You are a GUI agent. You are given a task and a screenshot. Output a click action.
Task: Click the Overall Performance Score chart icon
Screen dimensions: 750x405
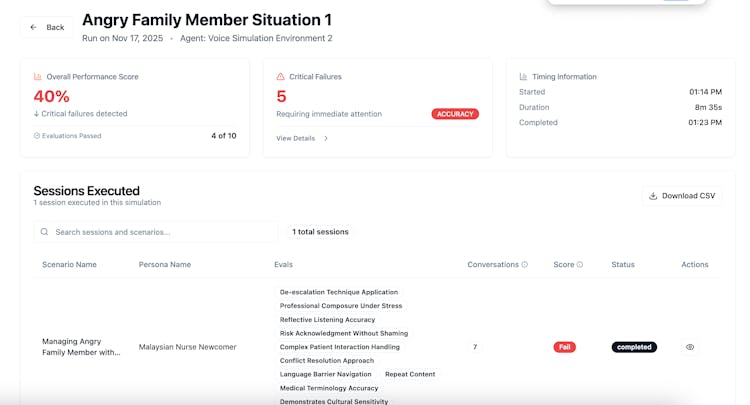[x=38, y=76]
